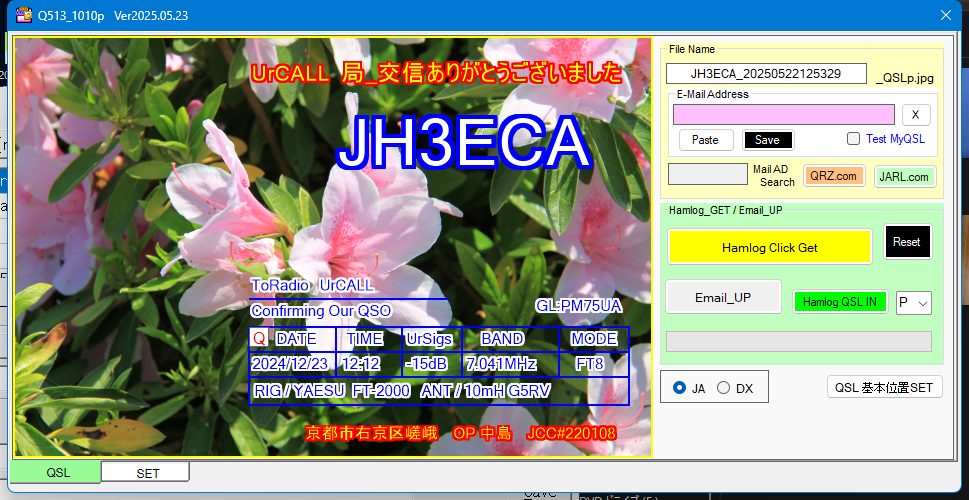
Task: Click the Confirming Our QSO text
Action: 321,311
